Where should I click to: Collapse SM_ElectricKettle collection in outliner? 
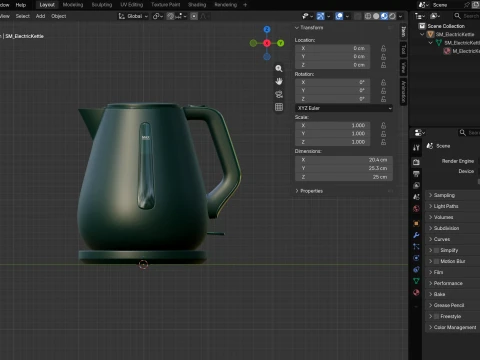422,34
